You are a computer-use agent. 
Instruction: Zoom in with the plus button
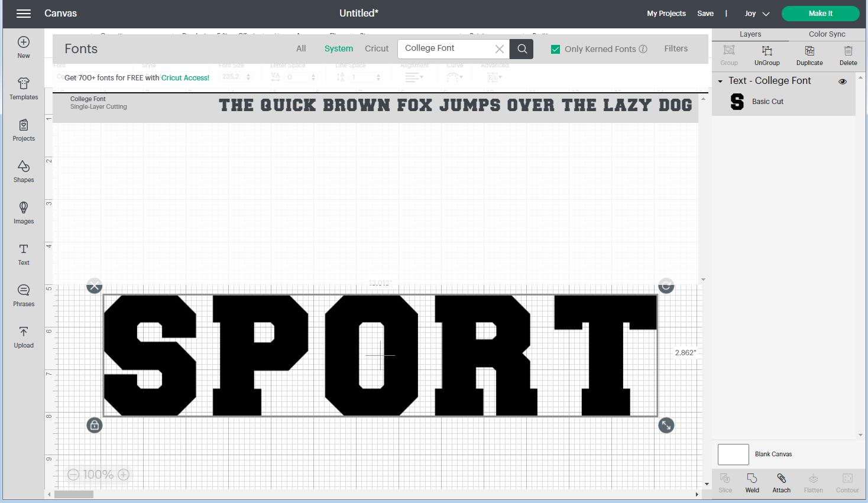pos(124,475)
